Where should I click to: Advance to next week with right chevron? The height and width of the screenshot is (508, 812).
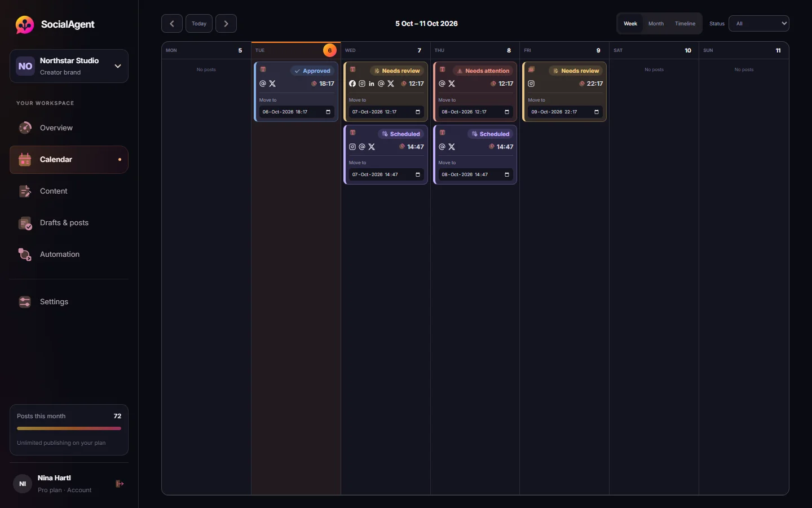click(226, 24)
